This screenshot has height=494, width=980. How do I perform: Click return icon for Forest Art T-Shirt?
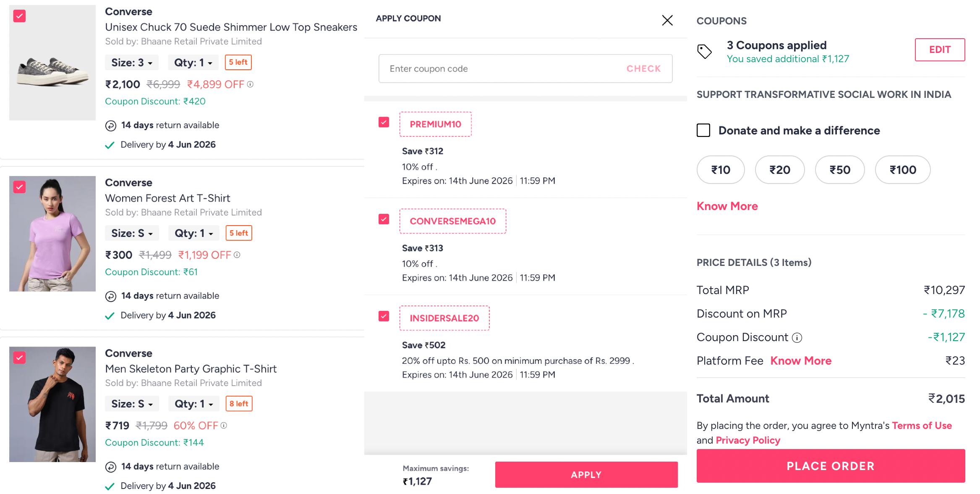coord(110,296)
